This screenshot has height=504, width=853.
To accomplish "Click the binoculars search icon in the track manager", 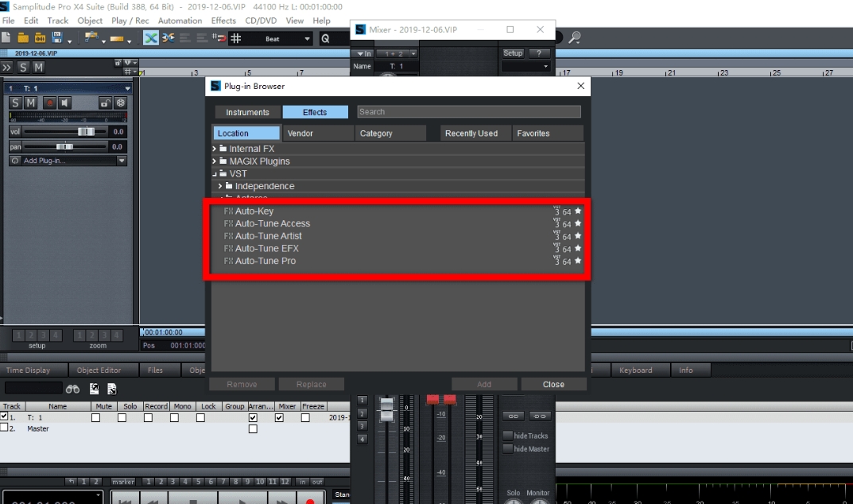I will (x=72, y=389).
